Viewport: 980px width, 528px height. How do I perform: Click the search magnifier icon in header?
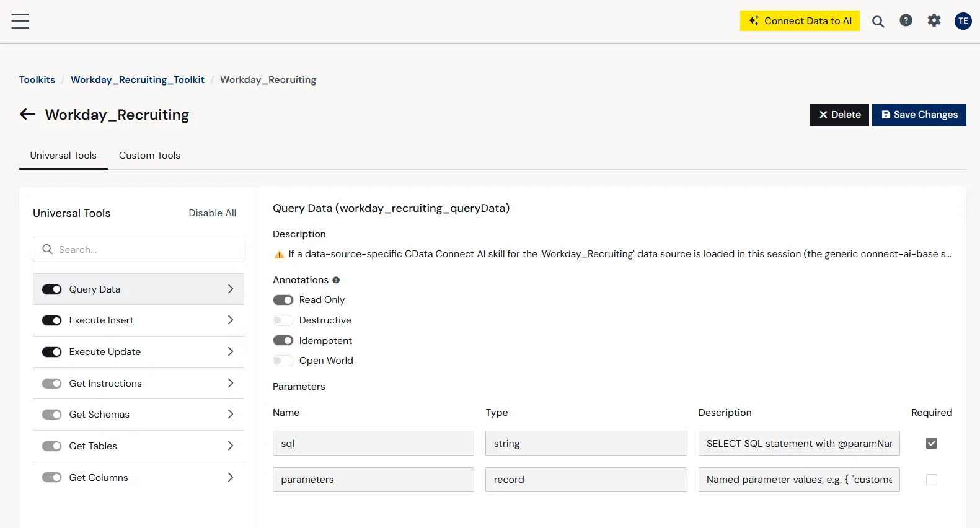coord(878,22)
